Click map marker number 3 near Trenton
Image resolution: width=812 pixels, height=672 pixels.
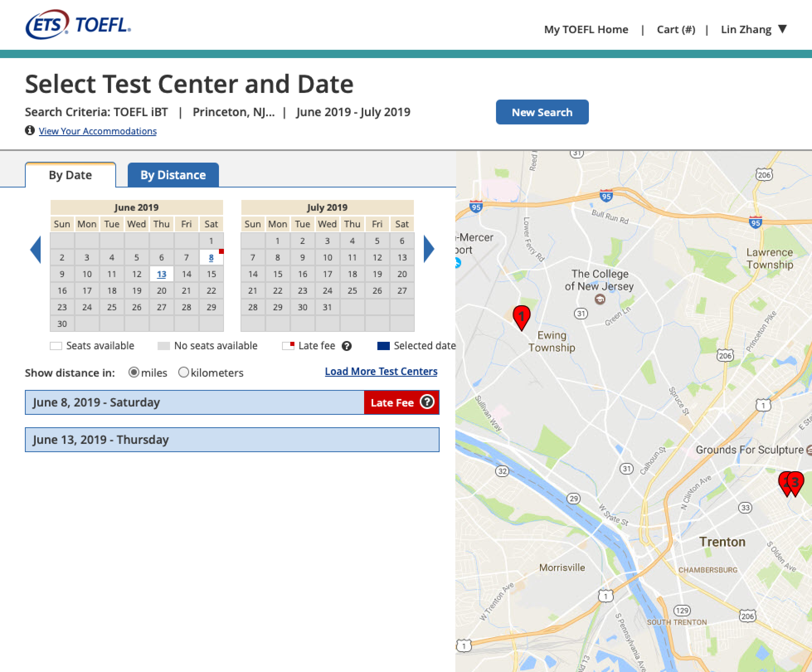[x=795, y=482]
